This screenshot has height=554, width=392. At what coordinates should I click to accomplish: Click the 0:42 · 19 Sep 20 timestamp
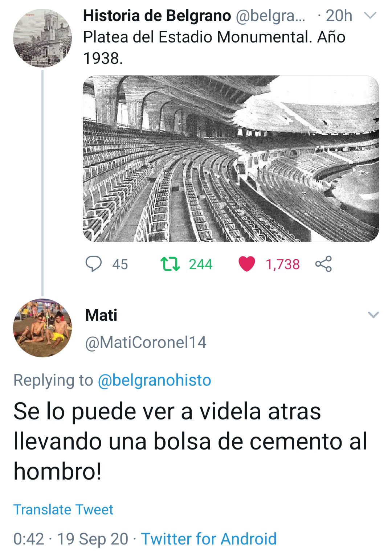tap(71, 539)
